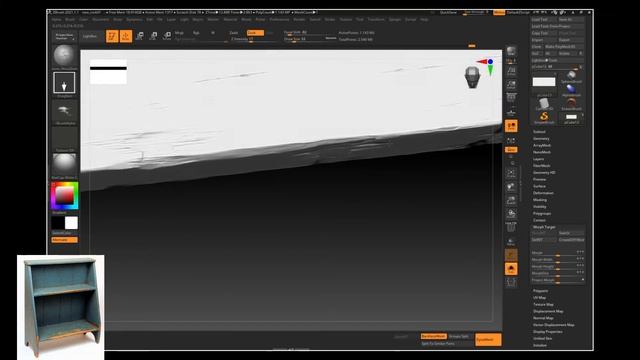
Task: Click the LightBox button in top toolbar
Action: pyautogui.click(x=89, y=36)
